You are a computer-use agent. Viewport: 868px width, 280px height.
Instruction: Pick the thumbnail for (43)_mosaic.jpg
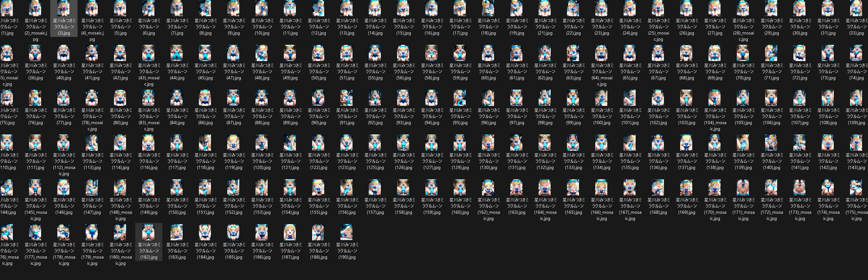149,53
